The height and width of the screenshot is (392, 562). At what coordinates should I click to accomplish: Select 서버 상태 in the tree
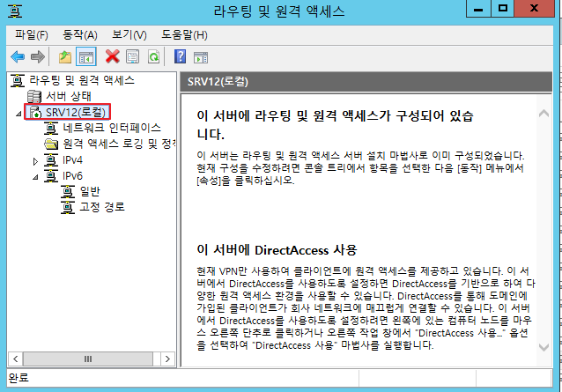69,96
